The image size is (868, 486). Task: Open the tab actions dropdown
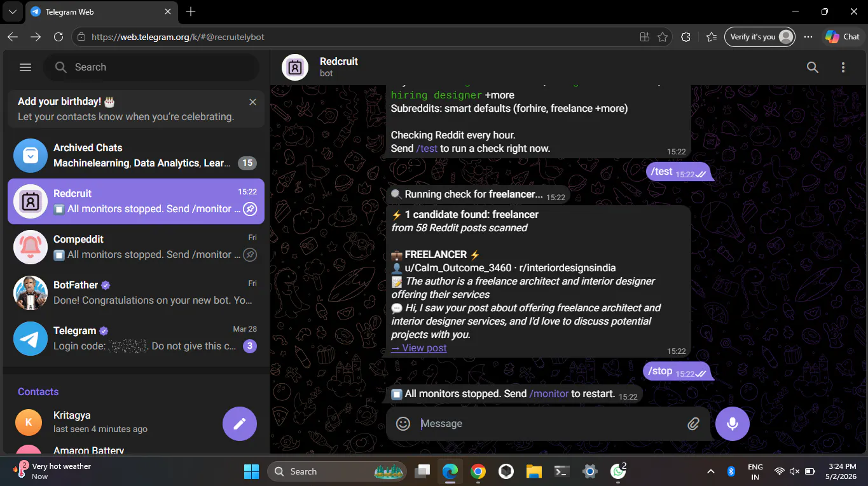[13, 11]
